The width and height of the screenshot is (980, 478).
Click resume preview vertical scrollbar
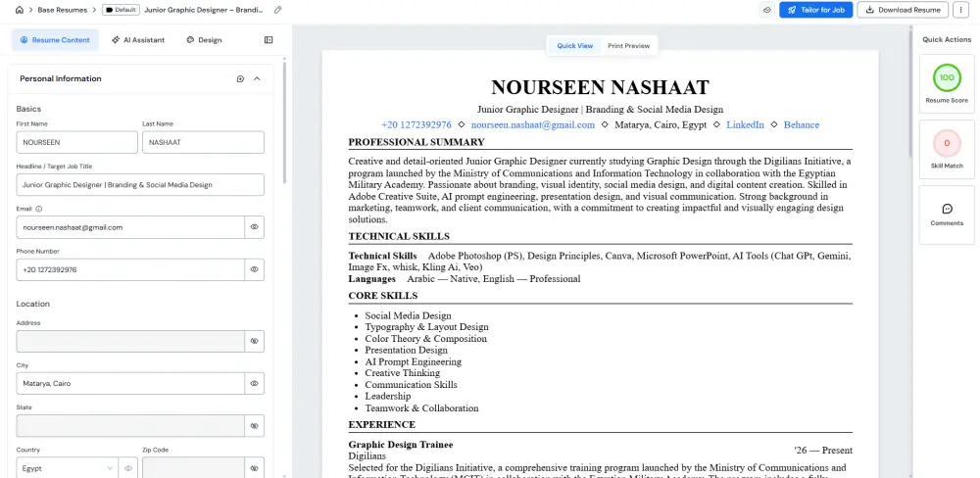click(910, 94)
